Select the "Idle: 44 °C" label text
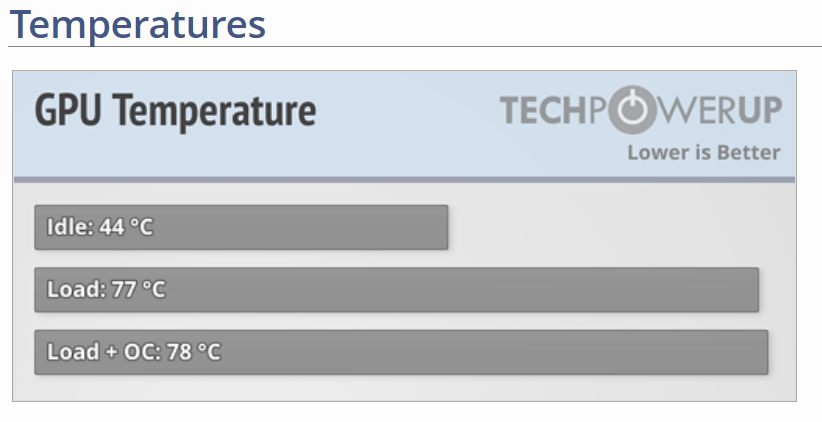 (100, 227)
